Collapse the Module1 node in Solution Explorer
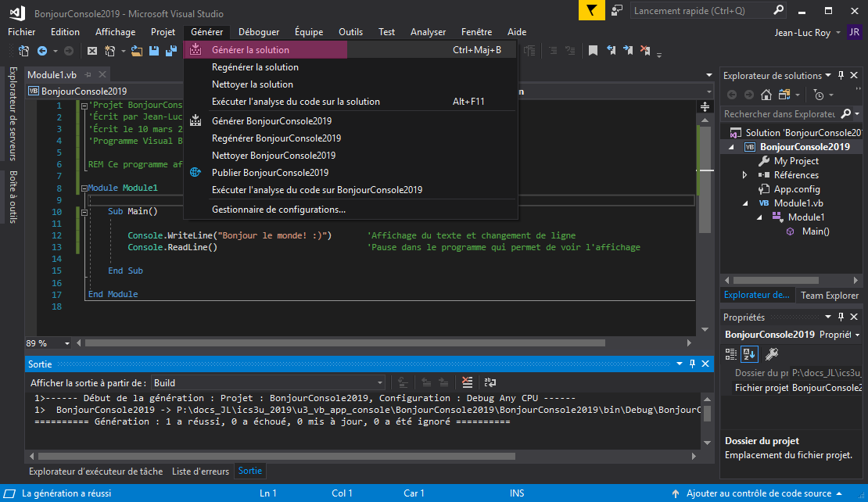This screenshot has width=868, height=502. (759, 217)
